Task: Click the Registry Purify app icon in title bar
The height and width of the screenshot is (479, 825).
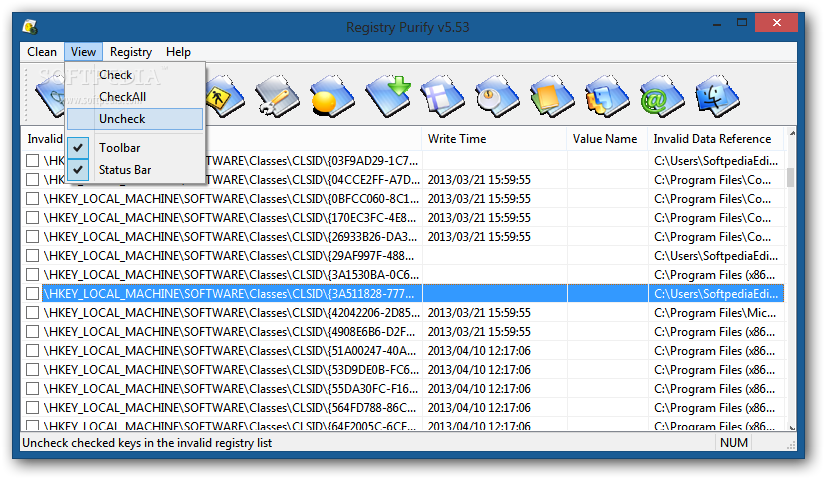Action: (x=30, y=26)
